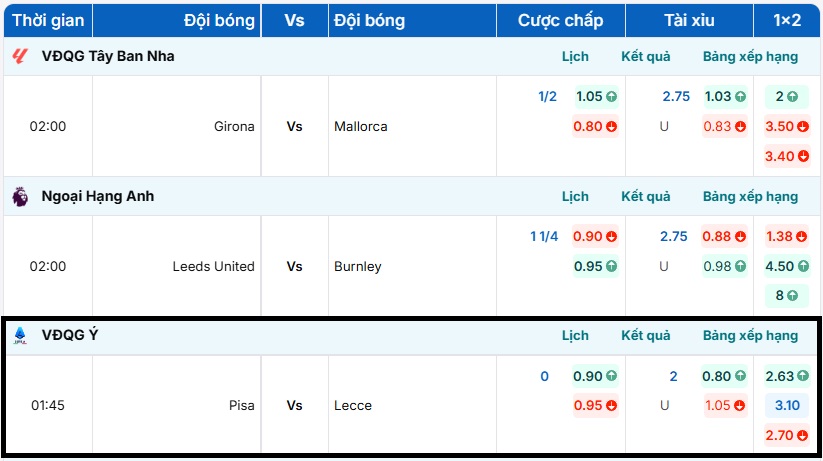Click the 01:45 kickoff time for Pisa
The image size is (823, 461).
pos(48,405)
